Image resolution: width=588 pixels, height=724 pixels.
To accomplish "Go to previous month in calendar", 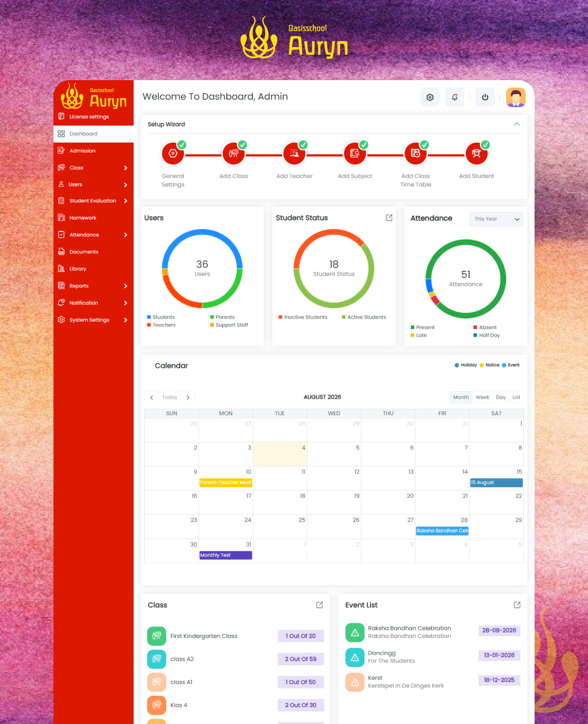I will [x=152, y=398].
